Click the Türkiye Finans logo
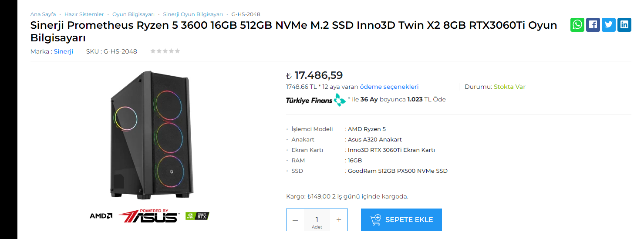 coord(316,100)
